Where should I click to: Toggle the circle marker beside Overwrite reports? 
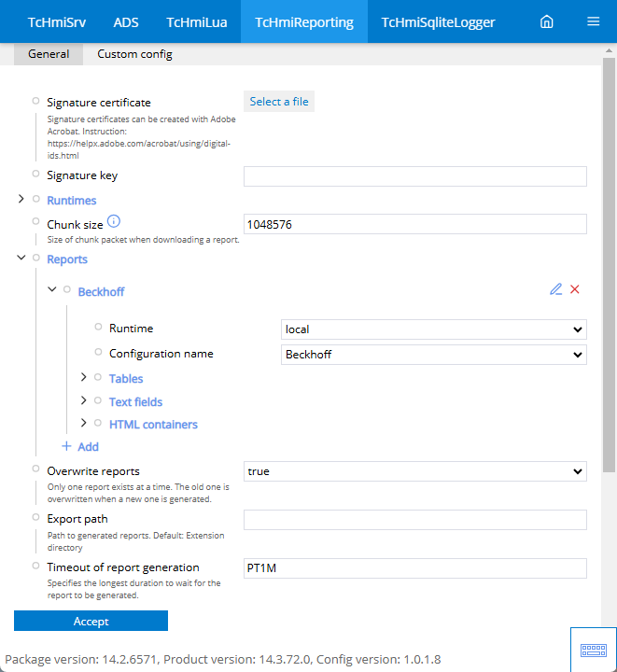click(x=36, y=469)
